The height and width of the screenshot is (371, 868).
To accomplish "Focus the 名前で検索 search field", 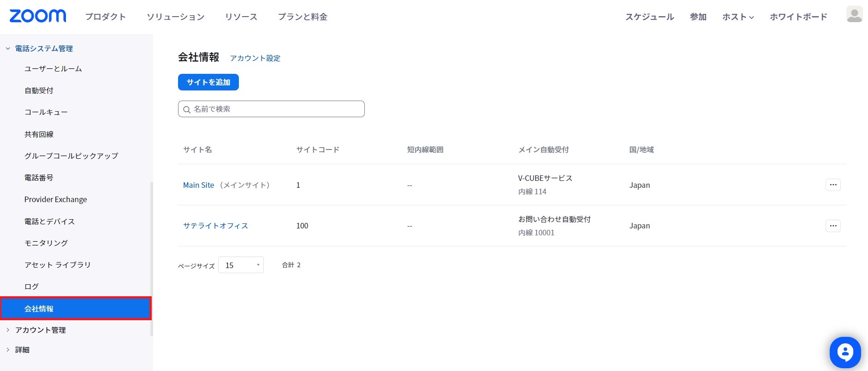I will [277, 109].
